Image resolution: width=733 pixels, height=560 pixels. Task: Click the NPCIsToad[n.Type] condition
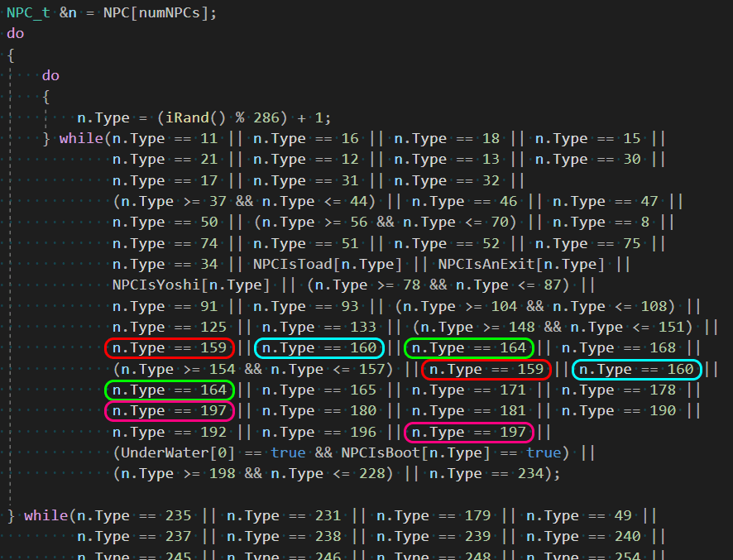329,265
